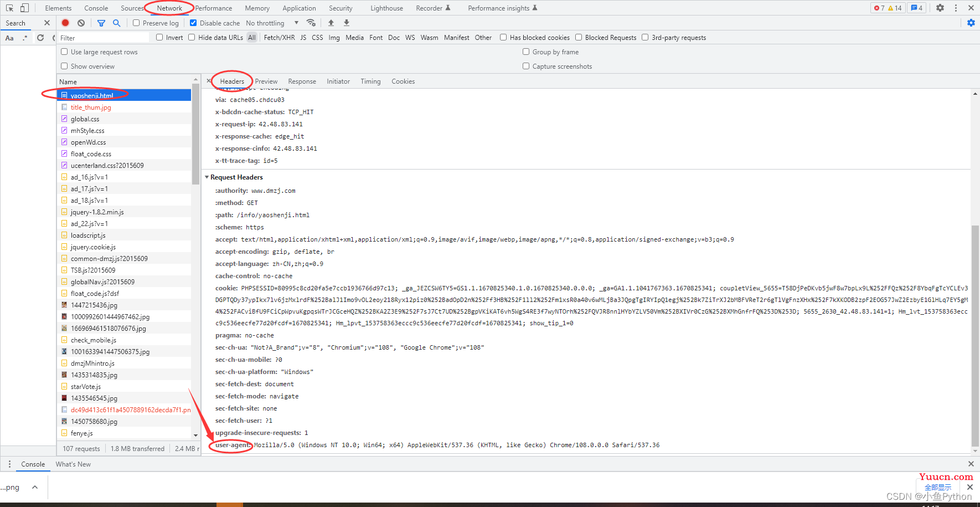Close the Search side panel
Viewport: 980px width, 507px height.
47,23
